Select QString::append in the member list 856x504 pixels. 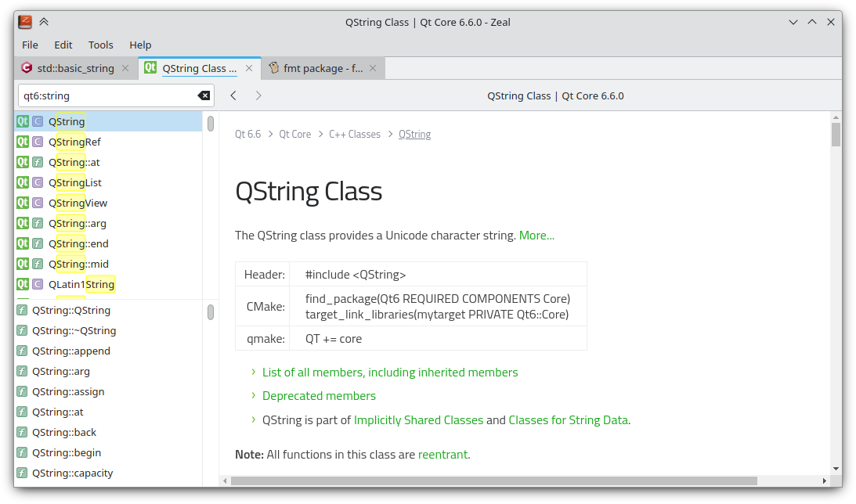point(70,351)
